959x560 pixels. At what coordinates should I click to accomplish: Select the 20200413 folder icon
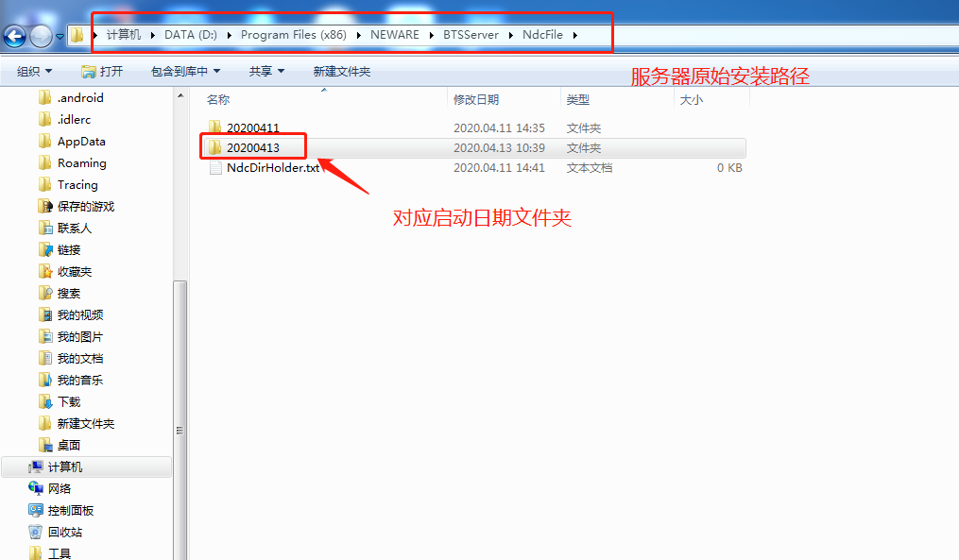coord(214,147)
